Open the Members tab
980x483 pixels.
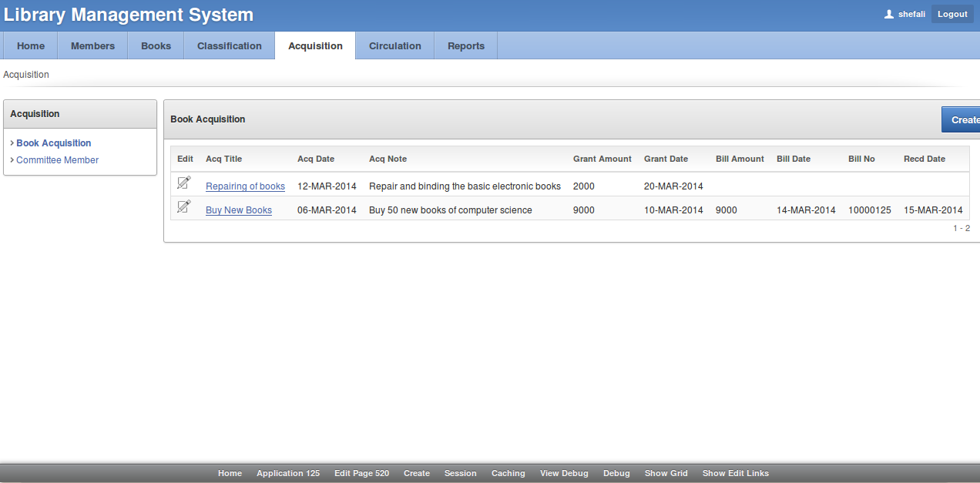point(92,45)
